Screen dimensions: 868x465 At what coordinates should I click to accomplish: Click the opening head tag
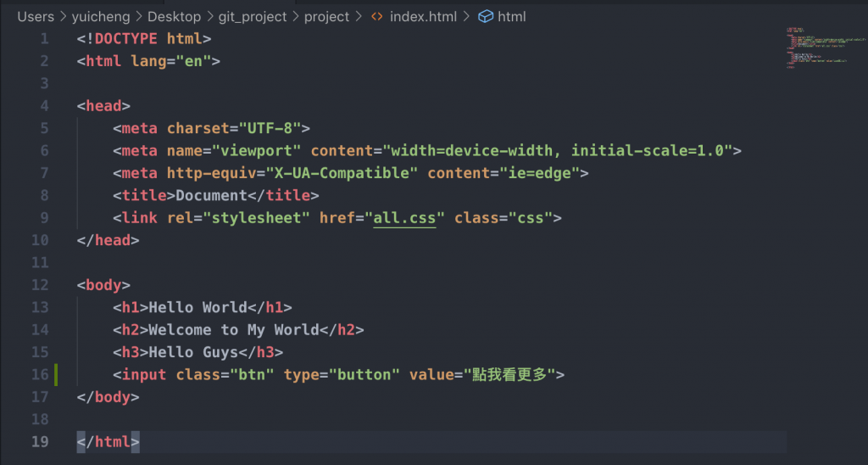tap(103, 106)
